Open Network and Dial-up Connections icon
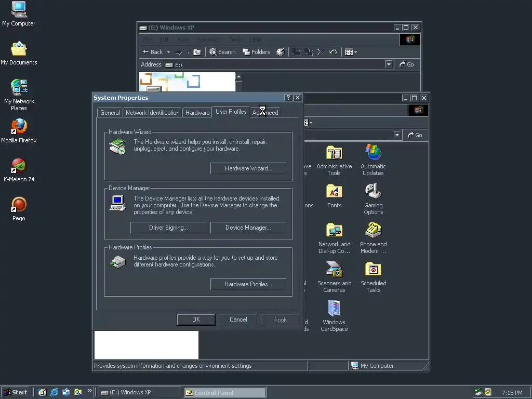Screen dimensions: 532x399 point(334,238)
